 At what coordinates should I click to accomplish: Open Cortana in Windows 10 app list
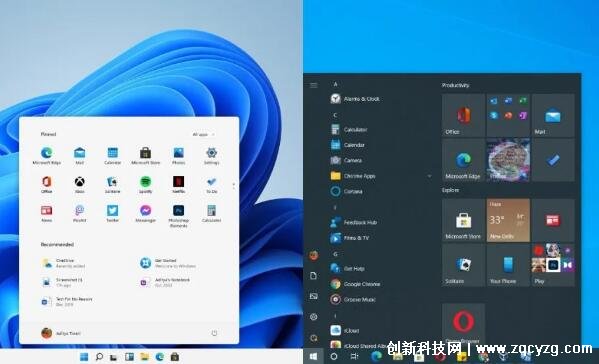coord(346,191)
